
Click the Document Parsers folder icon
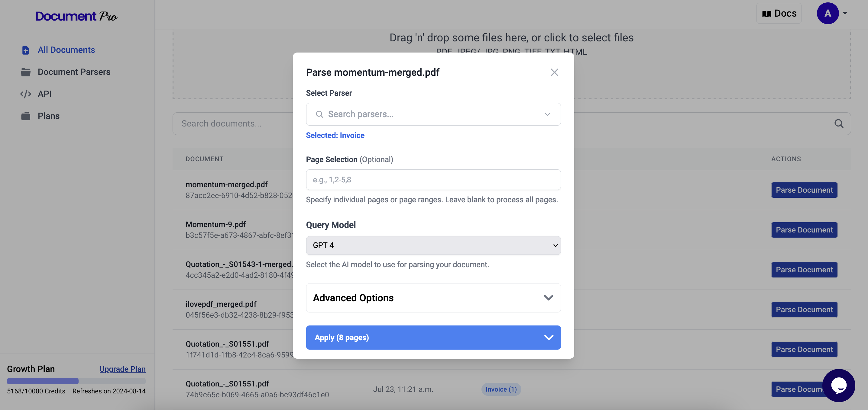click(26, 72)
